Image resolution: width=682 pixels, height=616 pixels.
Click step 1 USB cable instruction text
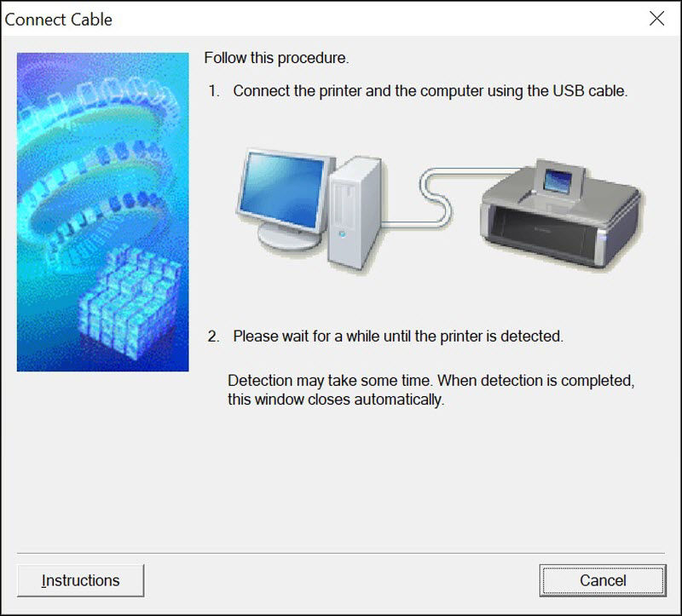click(x=431, y=91)
